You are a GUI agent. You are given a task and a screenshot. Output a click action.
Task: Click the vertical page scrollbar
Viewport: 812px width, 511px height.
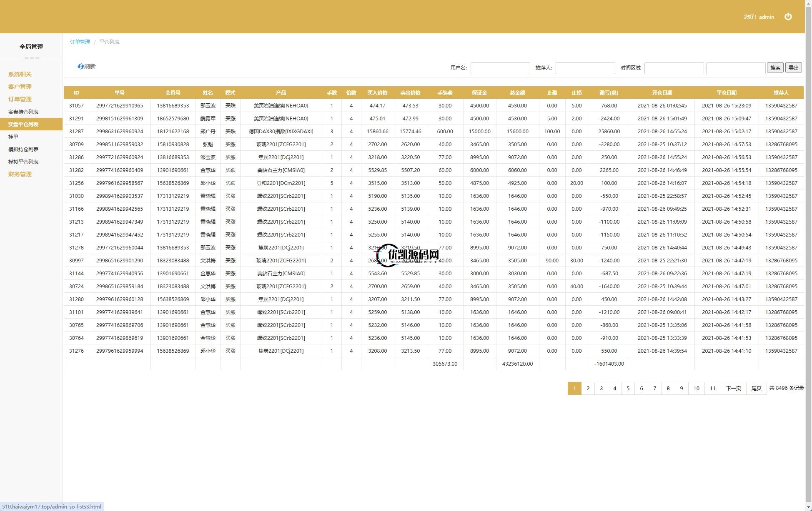tap(808, 250)
